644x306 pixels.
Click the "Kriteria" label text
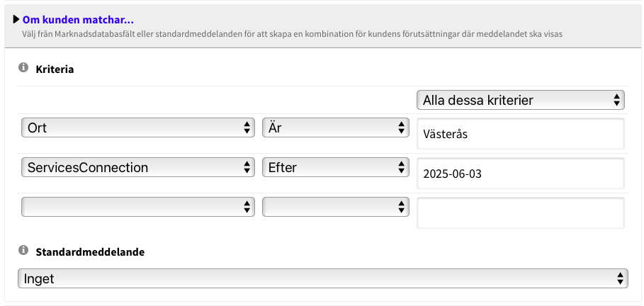[55, 69]
